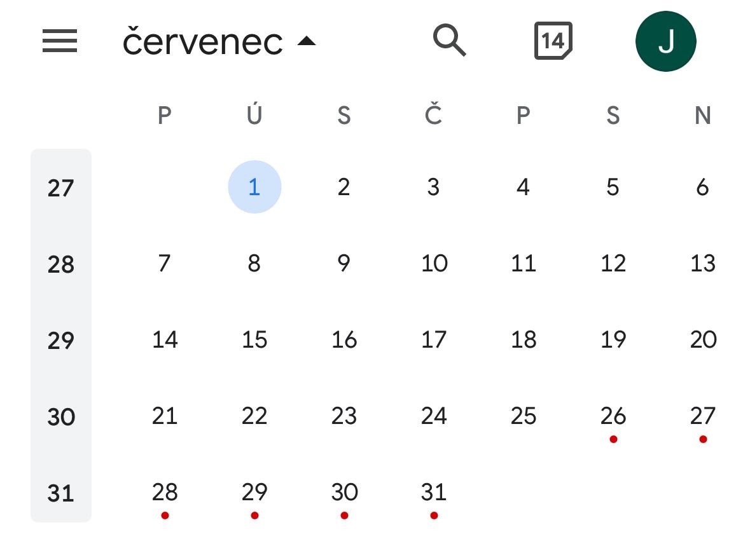Viewport: 750px width, 560px height.
Task: Select July 14 in the calendar
Action: click(165, 339)
